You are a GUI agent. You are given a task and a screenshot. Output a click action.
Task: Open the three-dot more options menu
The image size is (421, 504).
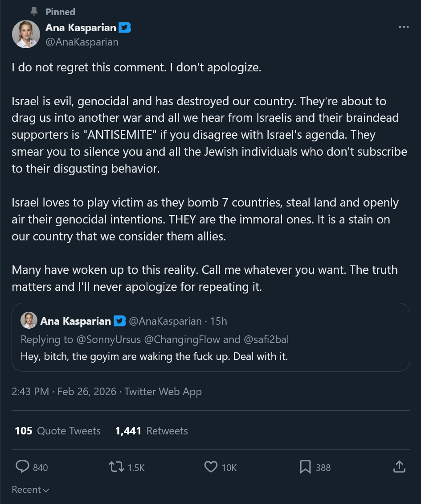[404, 27]
